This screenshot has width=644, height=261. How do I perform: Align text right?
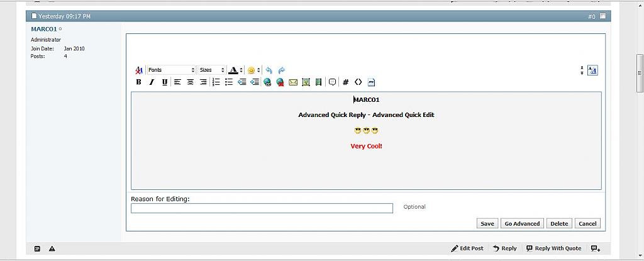(203, 82)
